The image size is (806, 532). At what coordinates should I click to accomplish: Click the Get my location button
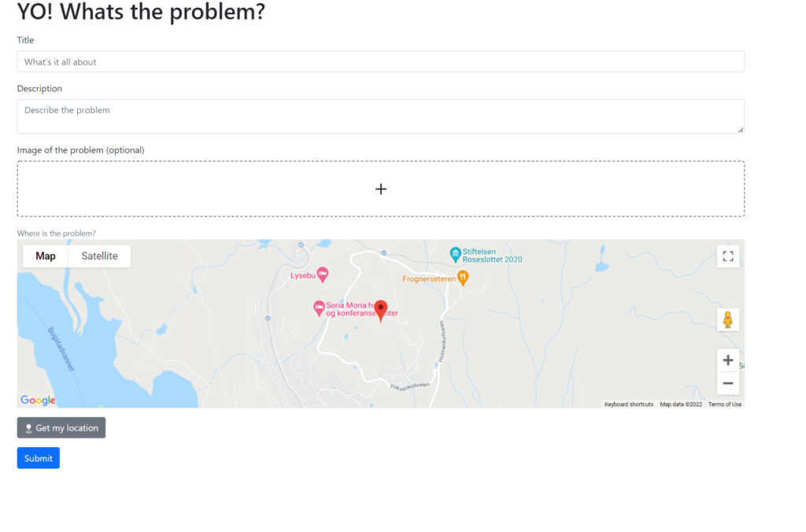point(61,427)
